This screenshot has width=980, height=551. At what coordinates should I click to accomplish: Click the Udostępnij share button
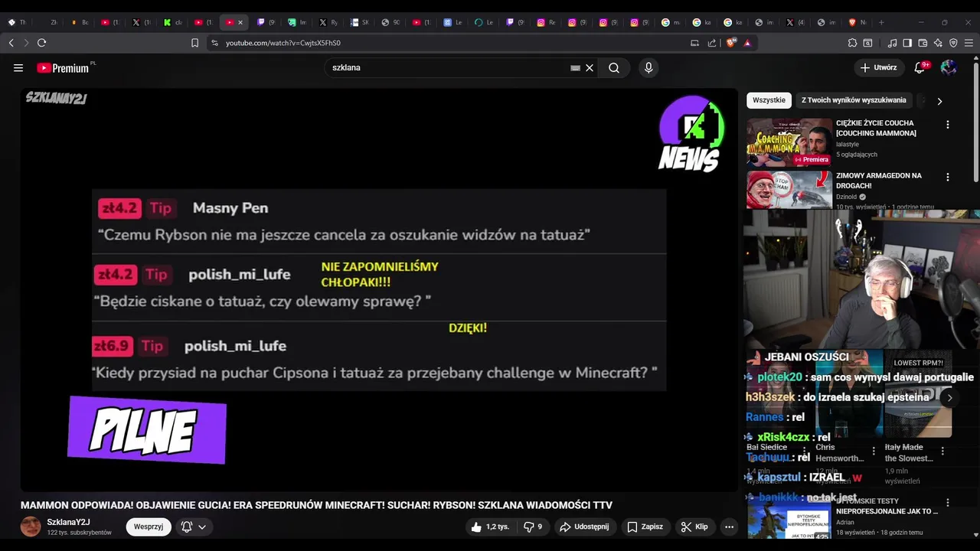pyautogui.click(x=584, y=527)
